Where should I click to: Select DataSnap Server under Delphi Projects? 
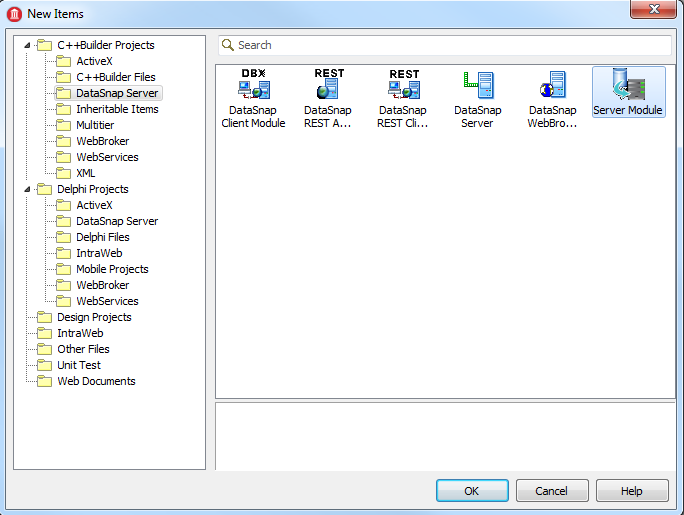tap(117, 221)
